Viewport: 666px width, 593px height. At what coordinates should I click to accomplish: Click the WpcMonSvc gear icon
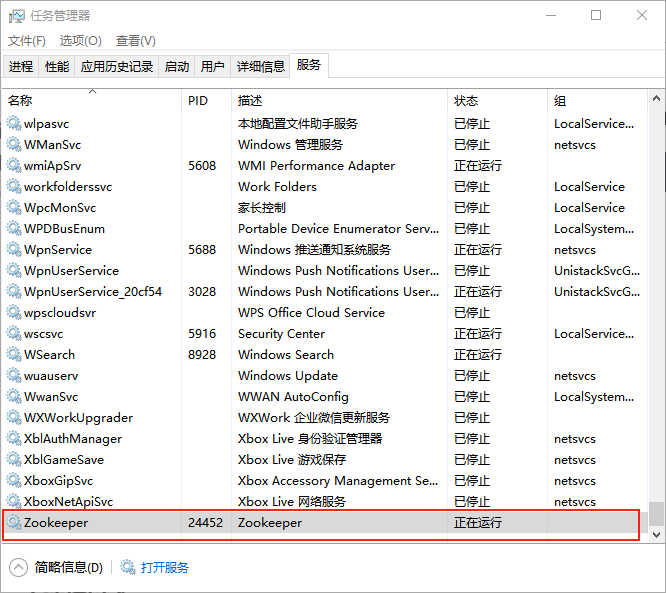point(14,207)
